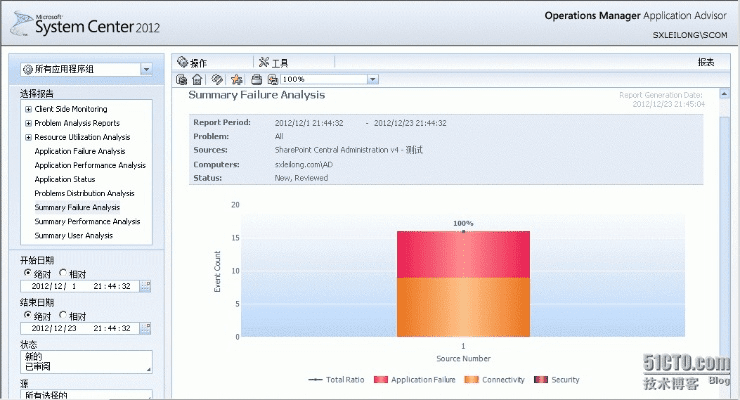This screenshot has width=740, height=400.
Task: Select 绝对 radio under 开始日期
Action: click(x=28, y=272)
